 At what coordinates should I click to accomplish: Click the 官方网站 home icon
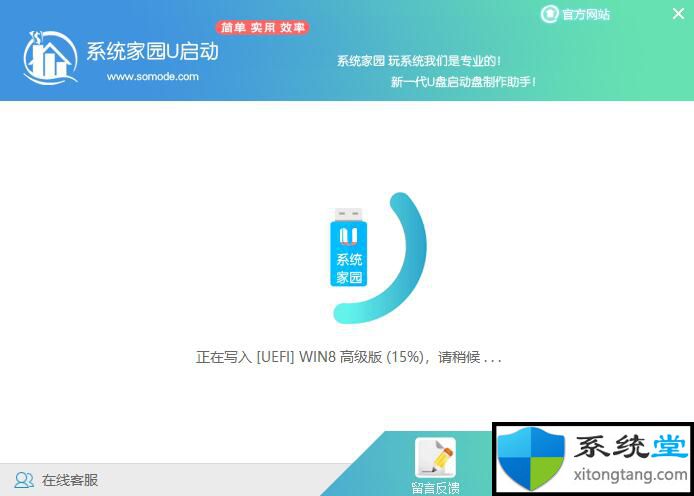(549, 14)
